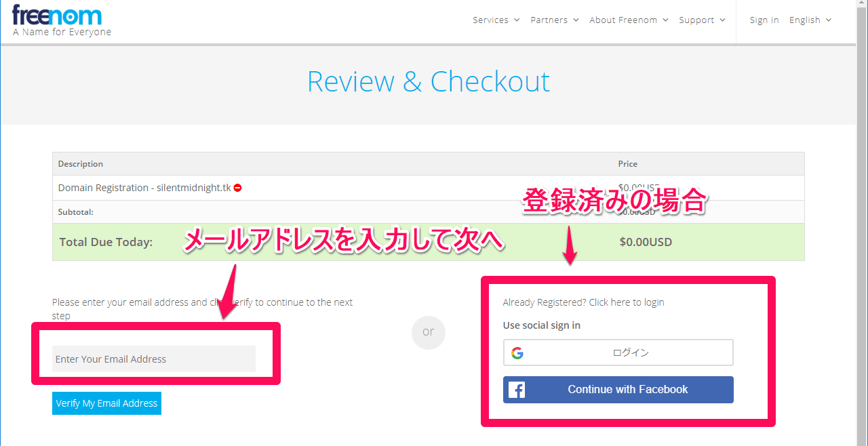Click the Price column header
This screenshot has width=868, height=446.
[627, 164]
